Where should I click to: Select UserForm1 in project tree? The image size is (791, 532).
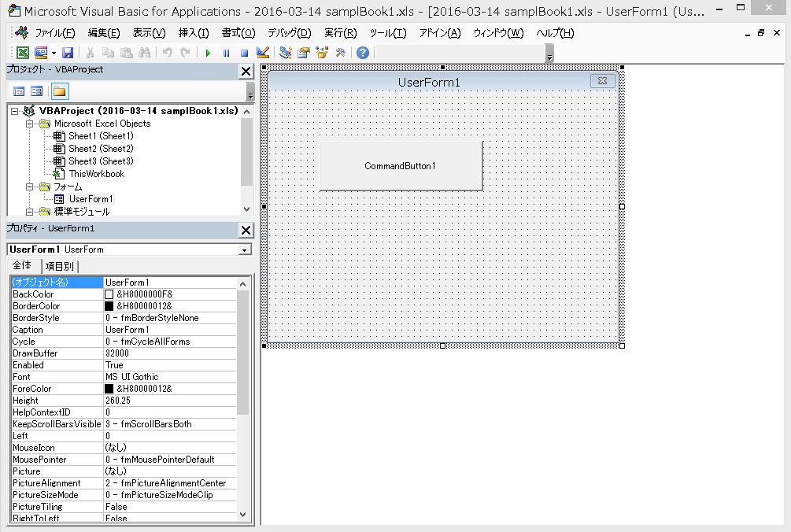point(91,199)
